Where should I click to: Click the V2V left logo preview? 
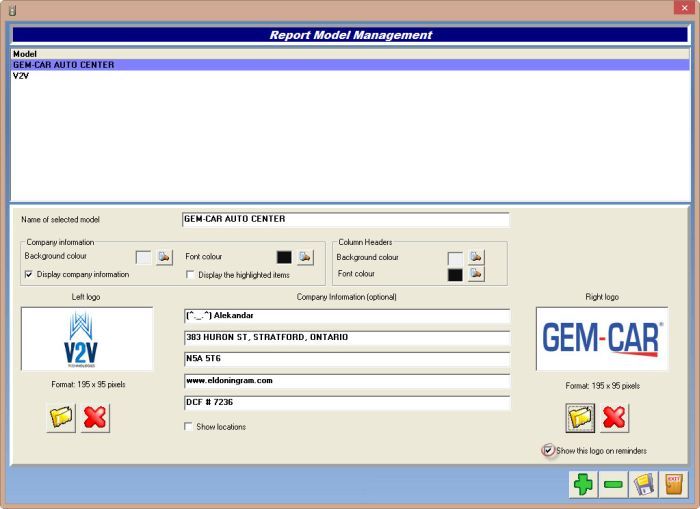coord(87,339)
